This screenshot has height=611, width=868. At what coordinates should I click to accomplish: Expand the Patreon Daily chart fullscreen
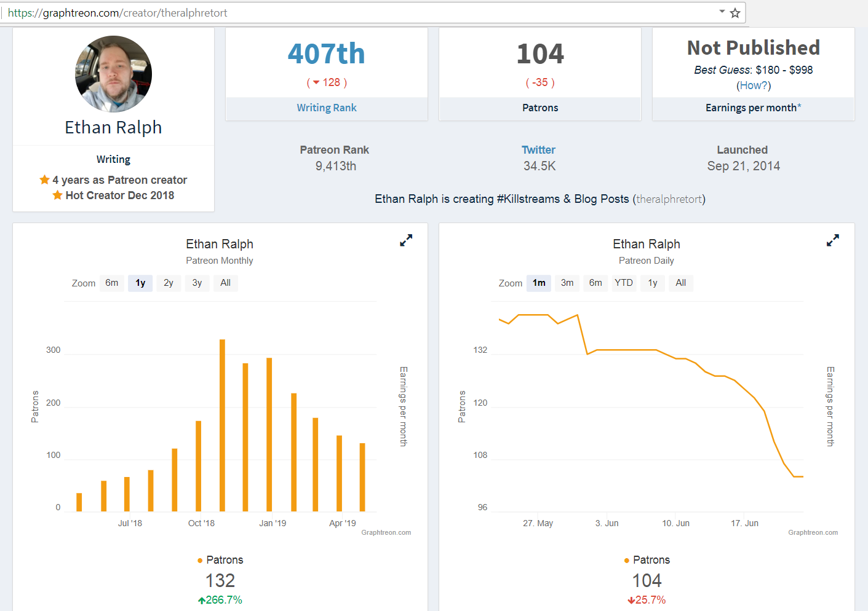click(x=833, y=240)
